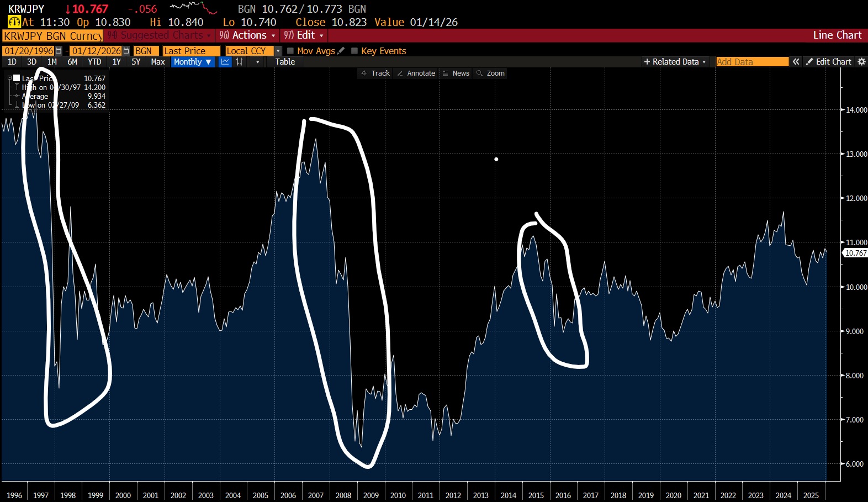Click the BGN 10.762/10.773 quote text
The width and height of the screenshot is (868, 502).
[302, 9]
